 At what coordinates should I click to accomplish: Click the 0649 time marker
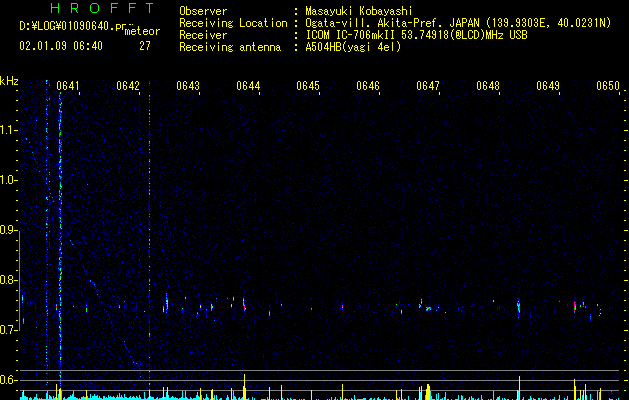click(548, 86)
